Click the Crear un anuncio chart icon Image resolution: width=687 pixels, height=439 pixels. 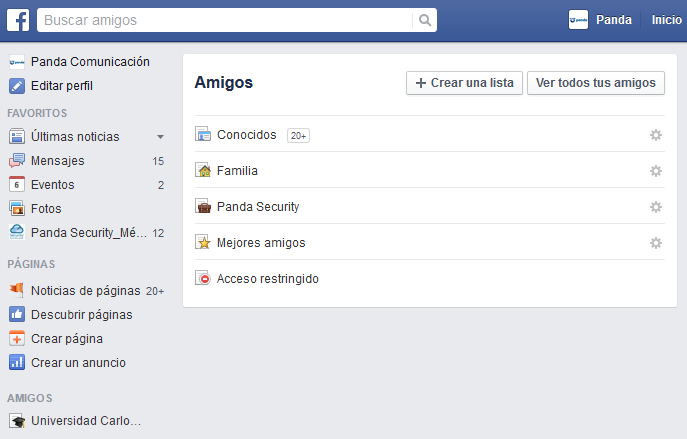tap(16, 363)
